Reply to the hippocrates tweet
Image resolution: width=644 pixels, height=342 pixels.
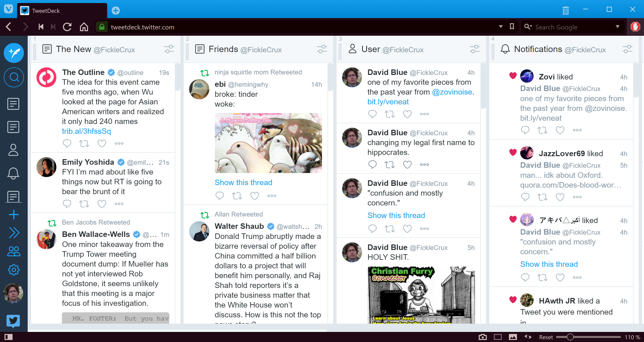[372, 164]
